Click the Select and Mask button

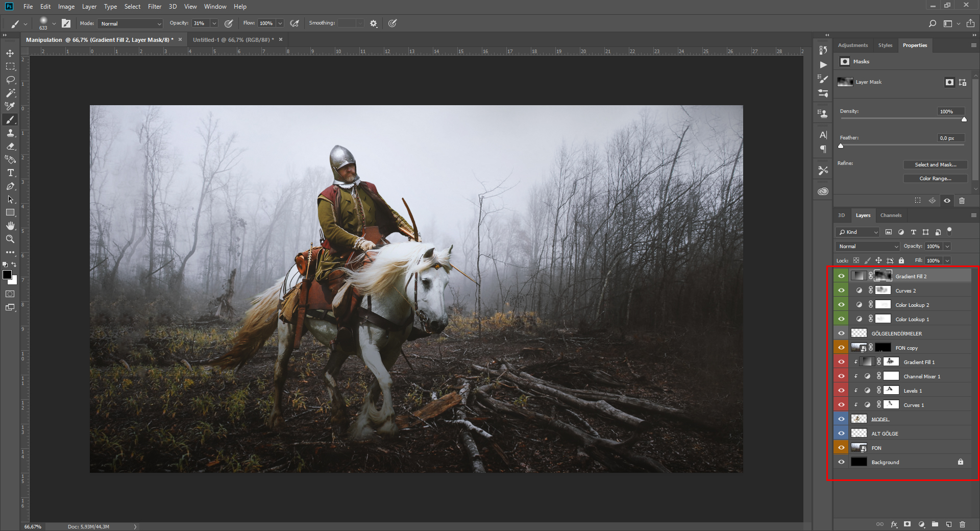935,165
